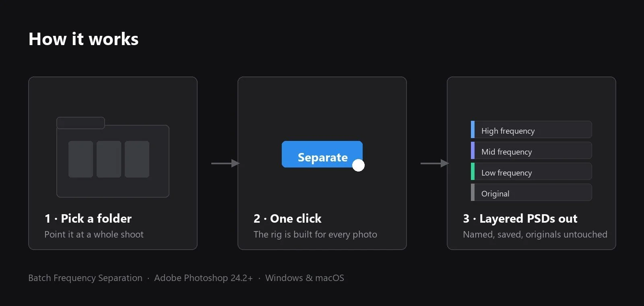Click the arrow between steps 2 and 3
The width and height of the screenshot is (644, 306).
coord(435,163)
